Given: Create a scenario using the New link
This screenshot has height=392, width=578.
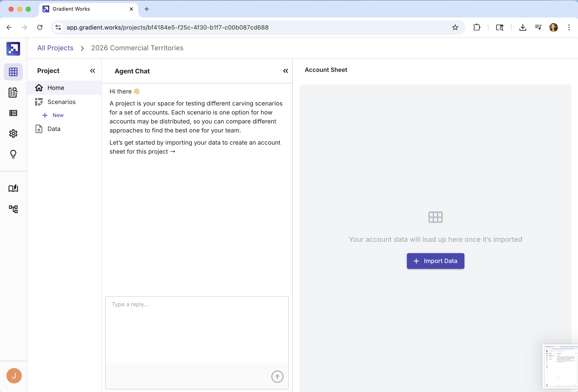Looking at the screenshot, I should tap(58, 115).
